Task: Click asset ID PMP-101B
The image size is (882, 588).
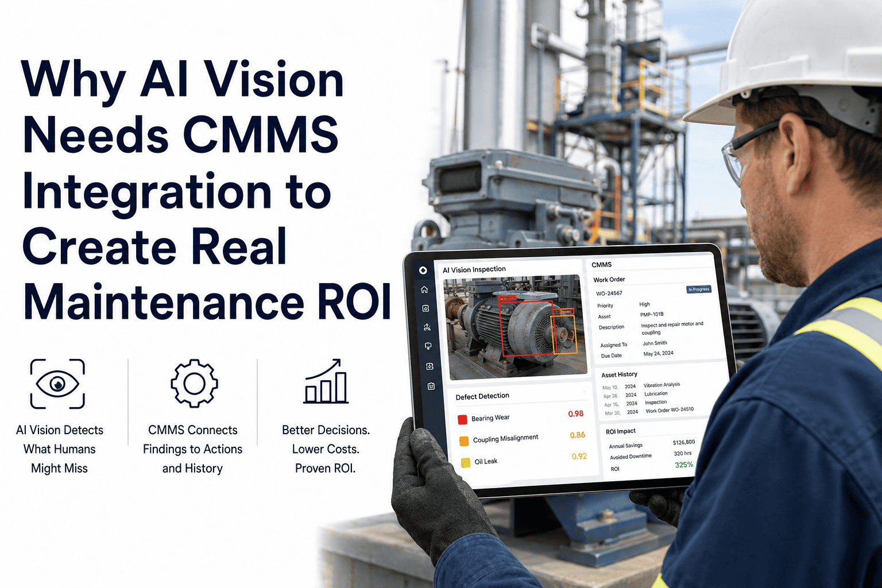Action: point(652,315)
